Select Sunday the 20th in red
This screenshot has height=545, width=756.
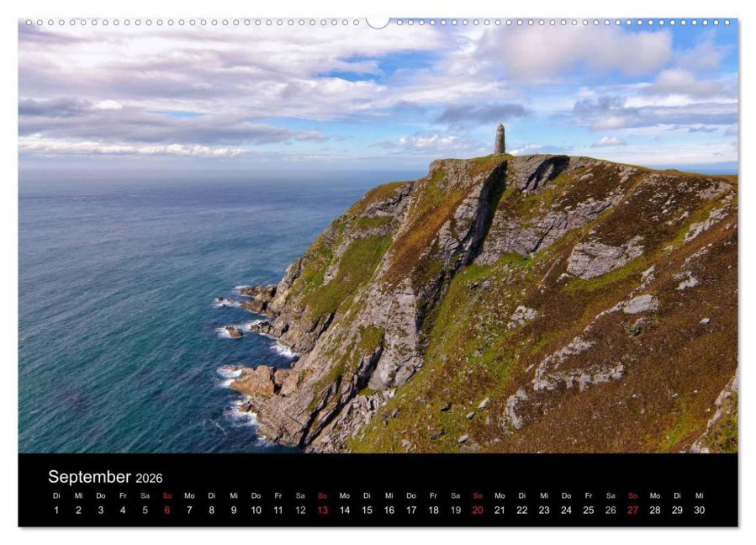pos(478,510)
